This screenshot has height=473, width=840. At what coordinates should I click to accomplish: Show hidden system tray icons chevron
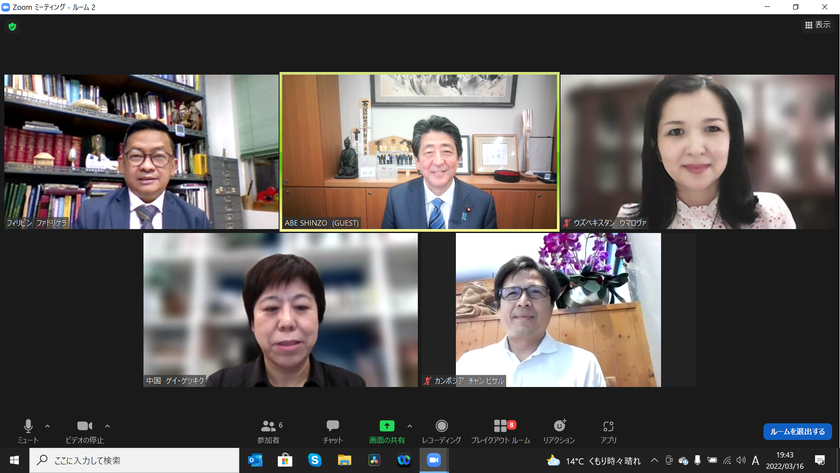pyautogui.click(x=654, y=460)
